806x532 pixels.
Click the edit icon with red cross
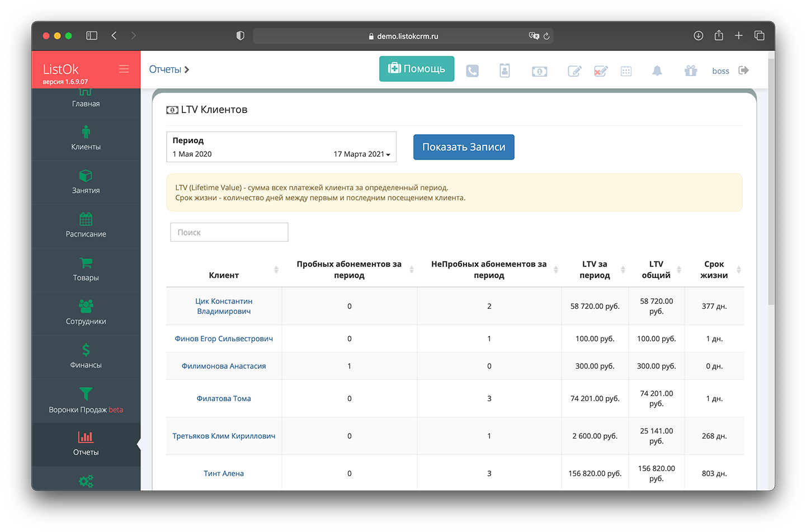coord(600,71)
